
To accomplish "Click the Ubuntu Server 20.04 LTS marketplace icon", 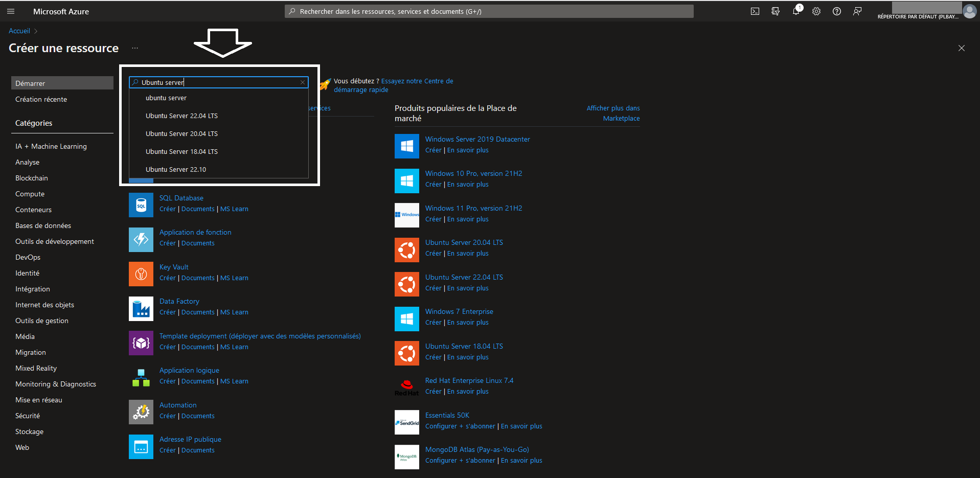I will point(407,249).
